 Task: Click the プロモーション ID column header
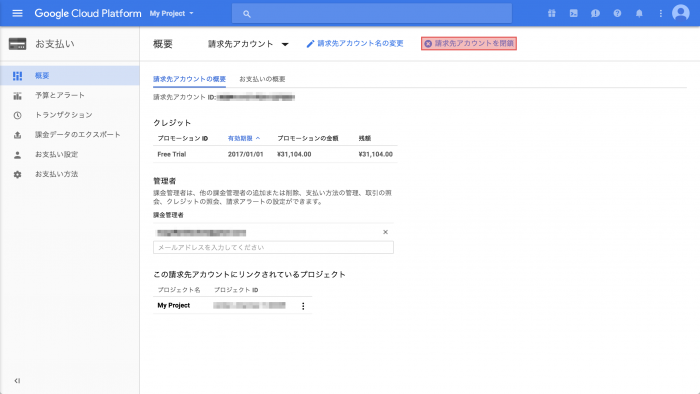tap(183, 138)
